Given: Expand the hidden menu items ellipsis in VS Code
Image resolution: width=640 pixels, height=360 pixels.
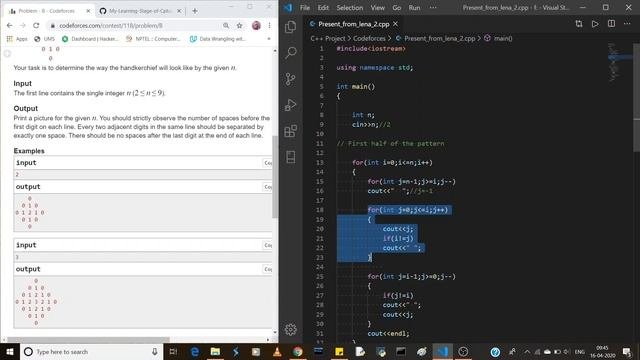Looking at the screenshot, I should pos(433,7).
